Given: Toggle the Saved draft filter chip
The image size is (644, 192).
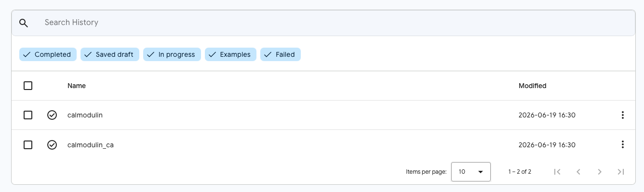Looking at the screenshot, I should point(110,54).
